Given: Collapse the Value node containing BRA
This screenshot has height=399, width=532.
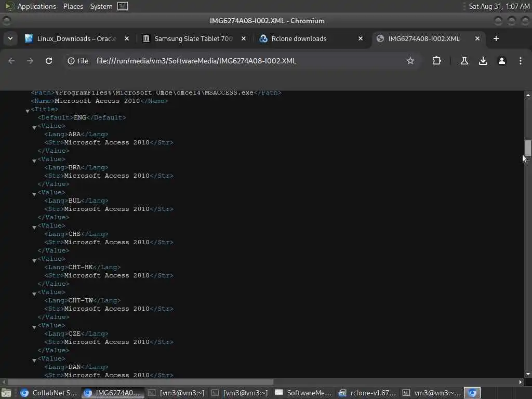Looking at the screenshot, I should 34,161.
